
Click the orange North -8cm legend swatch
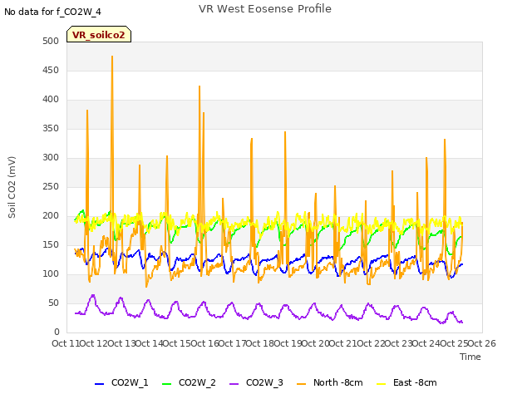click(301, 384)
